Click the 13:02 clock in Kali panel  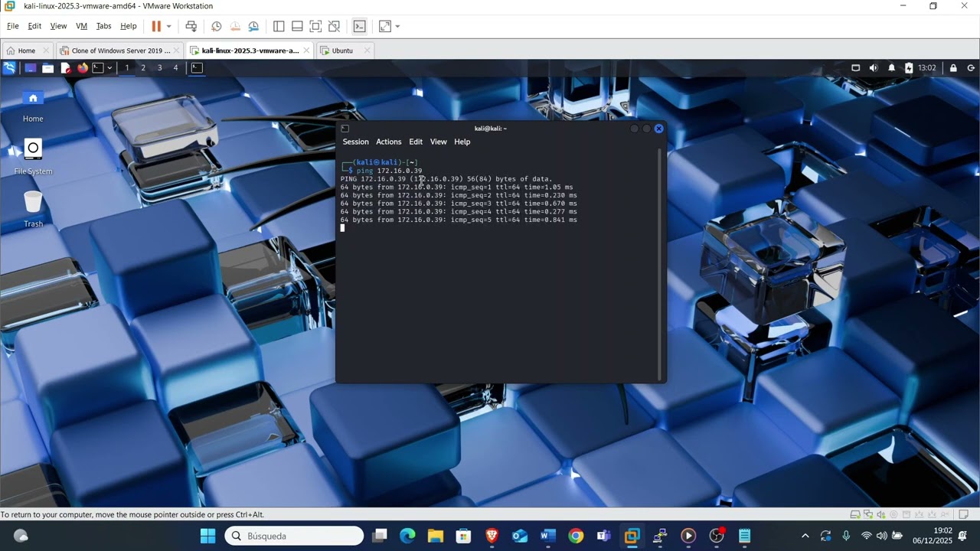tap(927, 68)
